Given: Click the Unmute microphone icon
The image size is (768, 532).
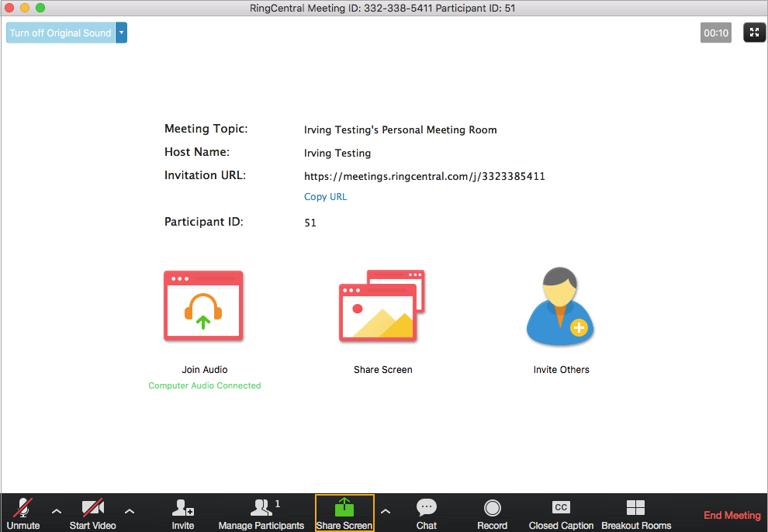Looking at the screenshot, I should click(x=23, y=507).
